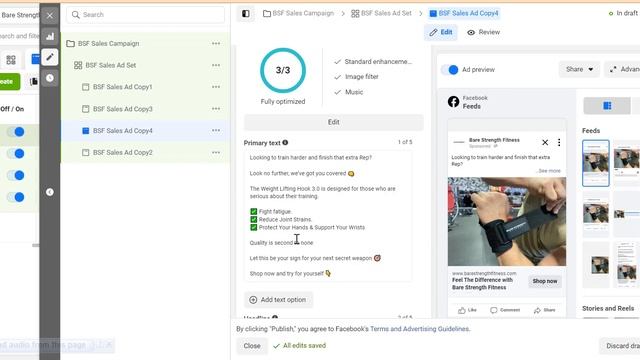Click 'Image filter' enhancement text
The height and width of the screenshot is (360, 640).
click(x=362, y=77)
